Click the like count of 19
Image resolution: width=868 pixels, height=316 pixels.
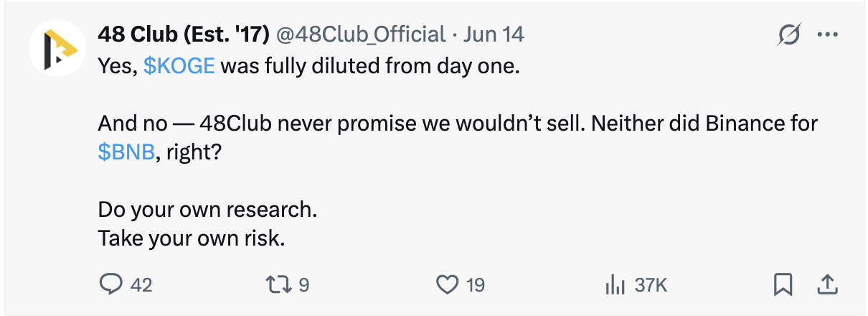click(476, 285)
